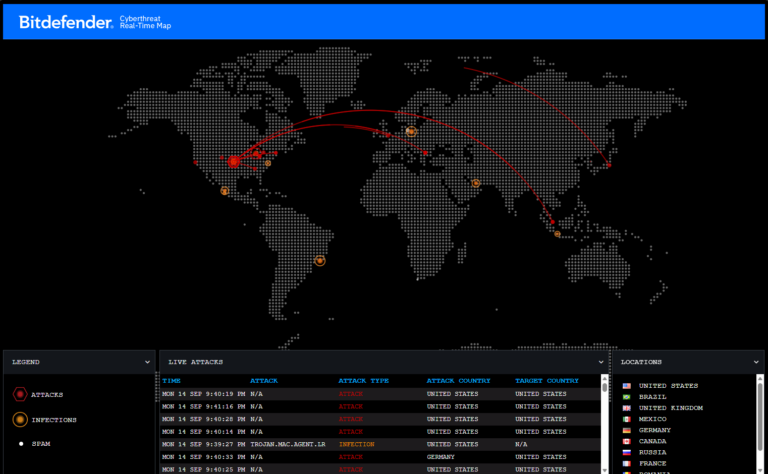Click the Live Attacks scrollbar down arrow
The image size is (768, 474).
click(x=604, y=470)
